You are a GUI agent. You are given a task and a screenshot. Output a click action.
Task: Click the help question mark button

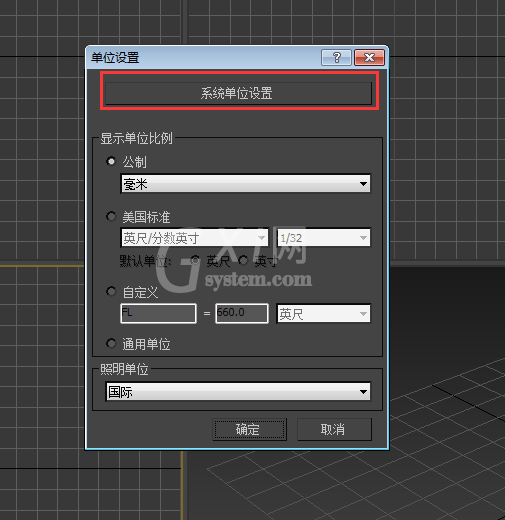point(337,58)
